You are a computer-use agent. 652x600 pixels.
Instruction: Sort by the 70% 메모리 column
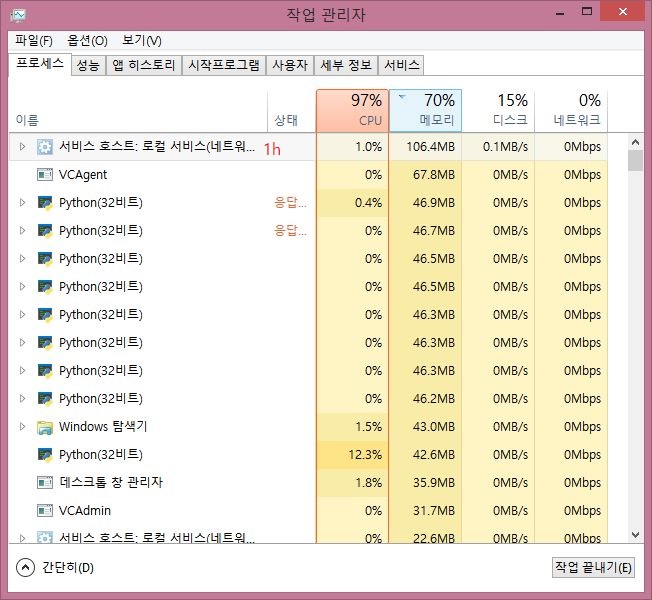pyautogui.click(x=425, y=111)
